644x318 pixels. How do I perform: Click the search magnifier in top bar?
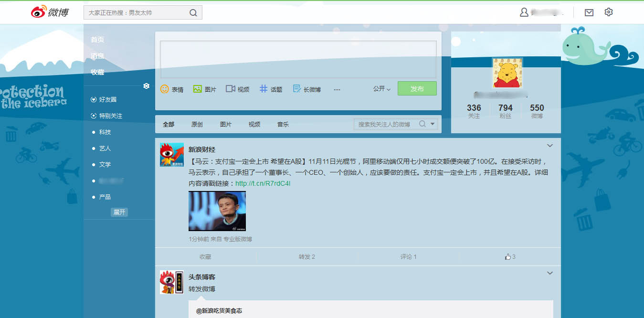pyautogui.click(x=193, y=13)
